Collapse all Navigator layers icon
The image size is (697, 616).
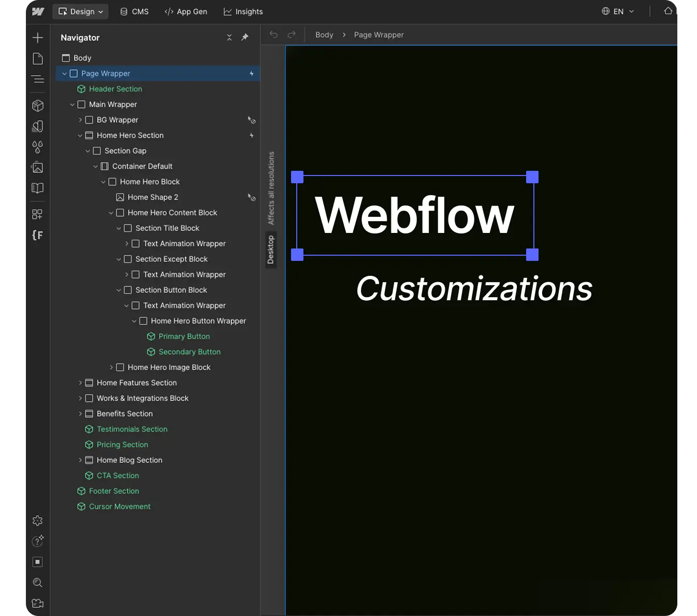click(x=229, y=37)
